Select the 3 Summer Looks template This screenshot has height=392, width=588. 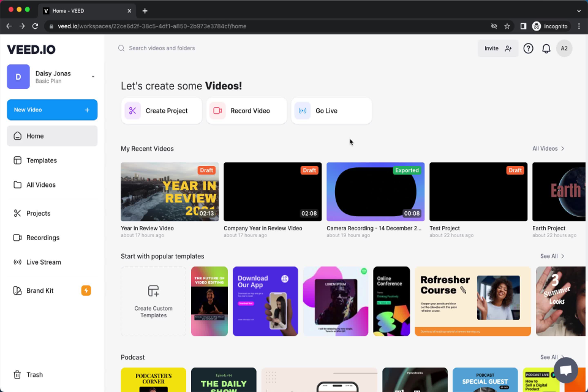pyautogui.click(x=560, y=301)
